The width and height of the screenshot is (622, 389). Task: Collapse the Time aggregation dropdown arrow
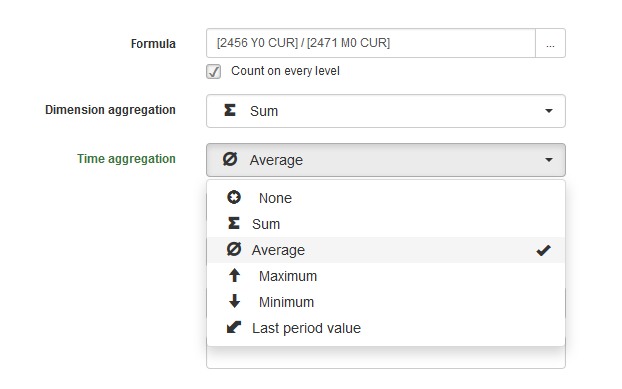pyautogui.click(x=549, y=160)
